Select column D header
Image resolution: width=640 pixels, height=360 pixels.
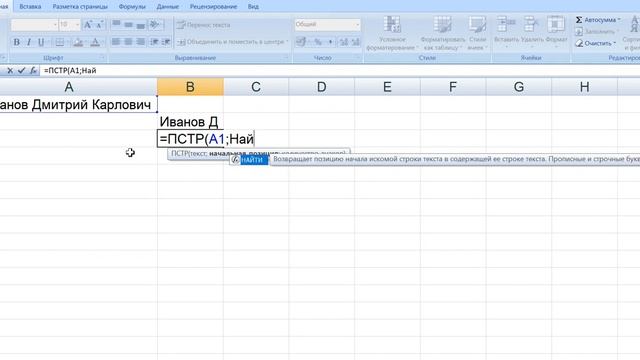coord(322,87)
